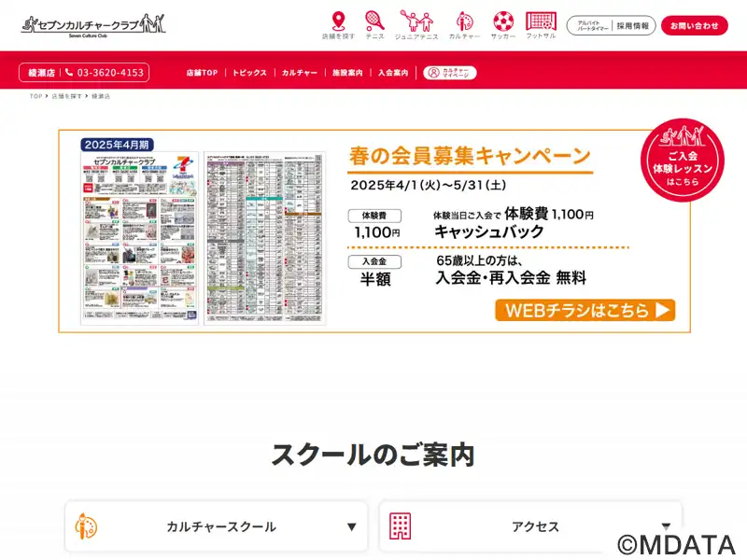747x560 pixels.
Task: Click the campaign dates 2025年4/1(火)~5/31(土)
Action: point(429,185)
